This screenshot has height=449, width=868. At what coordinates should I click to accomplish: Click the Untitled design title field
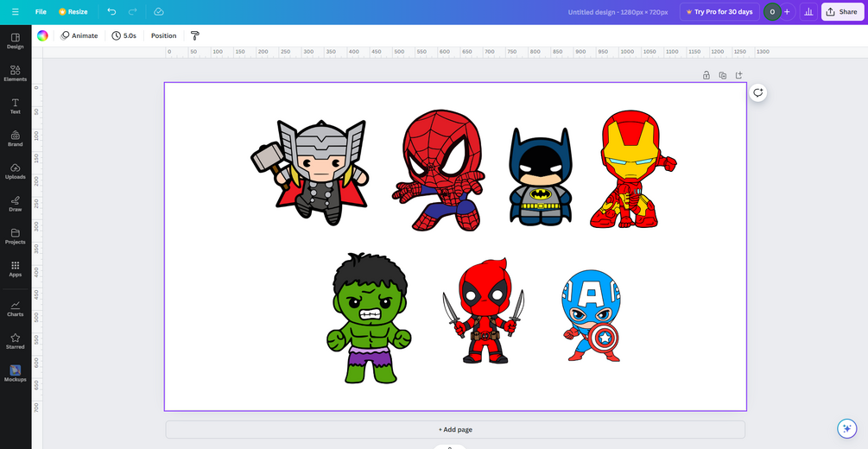pyautogui.click(x=618, y=11)
